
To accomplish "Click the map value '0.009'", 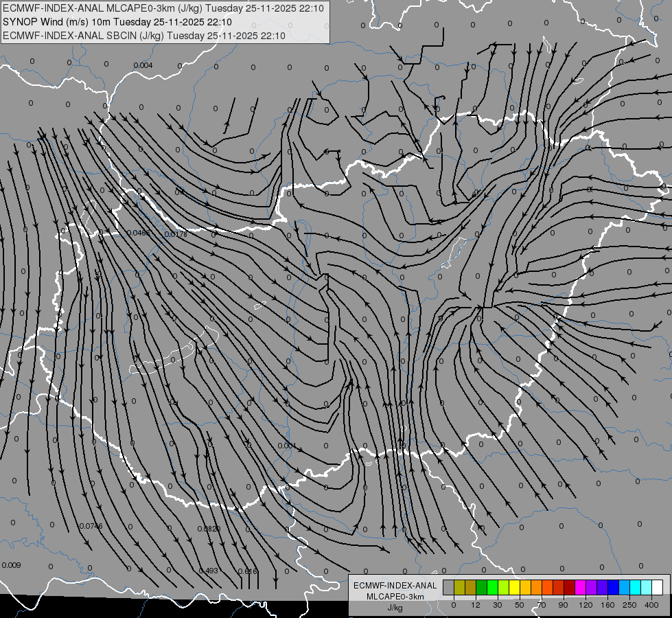I will coord(11,565).
